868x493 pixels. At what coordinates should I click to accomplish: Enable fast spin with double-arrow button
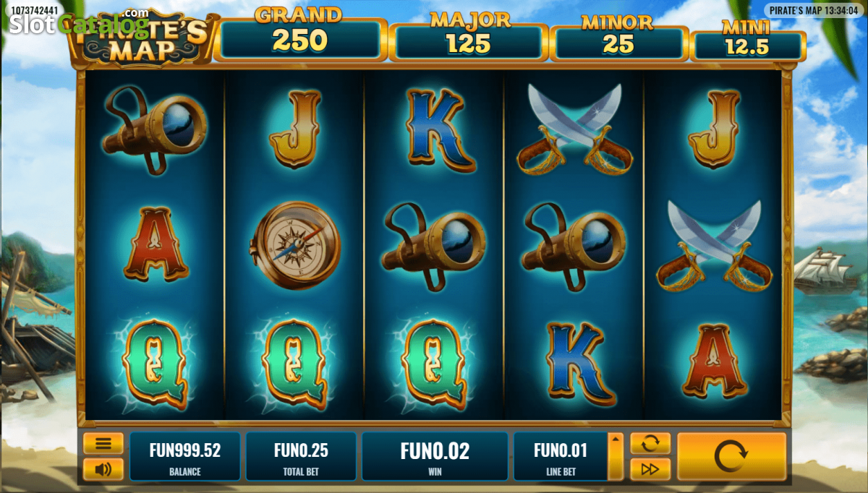650,469
